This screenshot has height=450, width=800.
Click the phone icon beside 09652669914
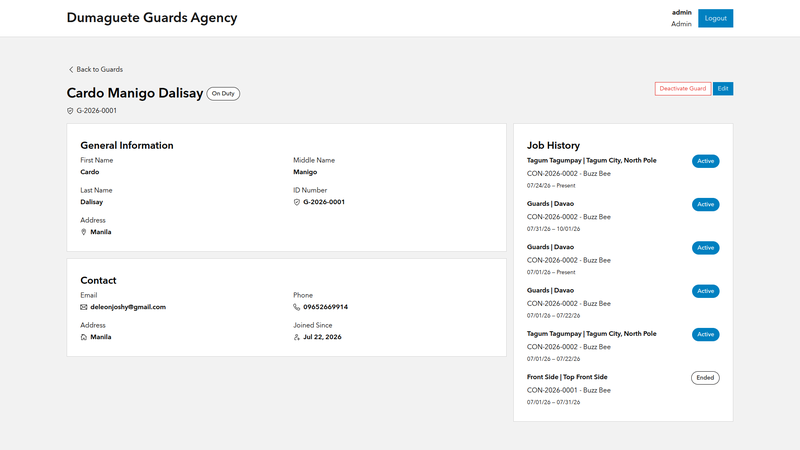[296, 307]
